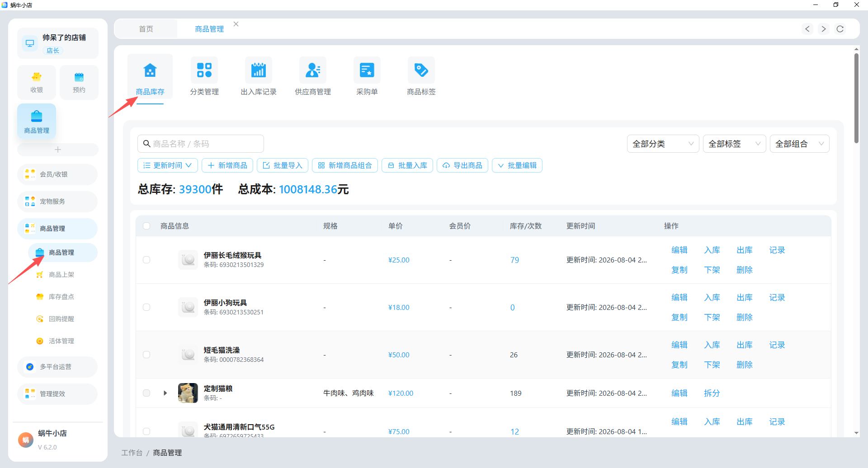Check the 短毛猫洗澡 row checkbox
Viewport: 868px width, 468px height.
point(146,355)
